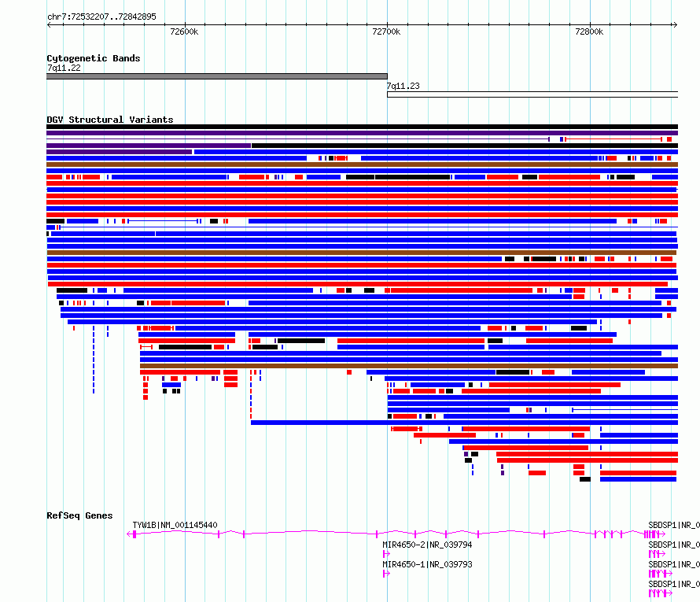Click the 72600k ruler position label
The width and height of the screenshot is (700, 602).
(184, 31)
